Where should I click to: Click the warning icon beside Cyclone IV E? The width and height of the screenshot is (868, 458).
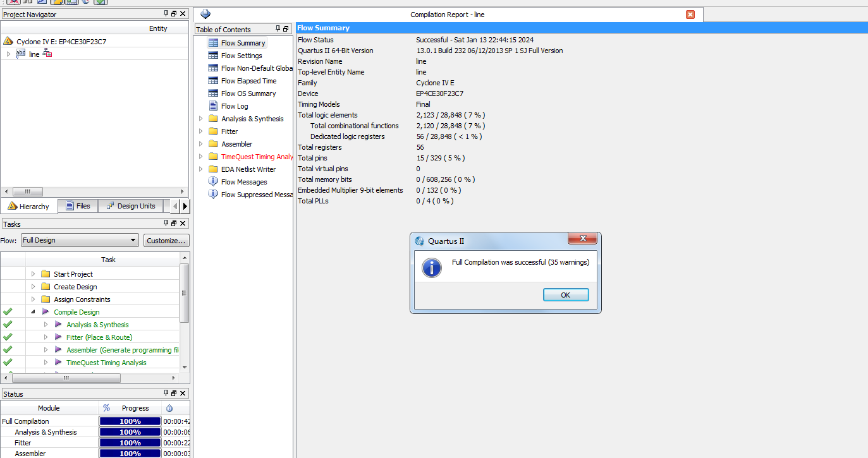[8, 41]
